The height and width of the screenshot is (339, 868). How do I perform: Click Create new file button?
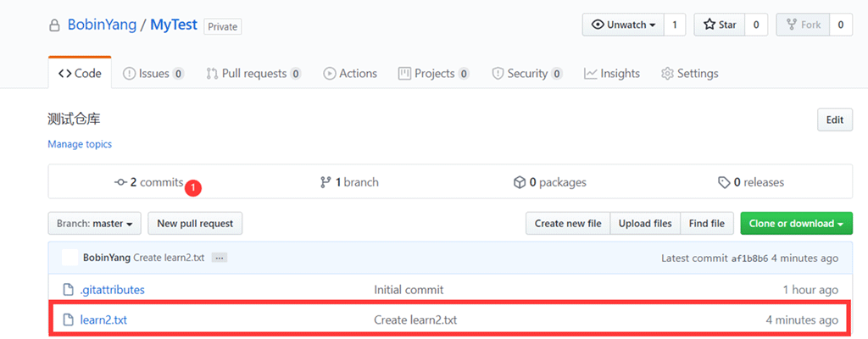pyautogui.click(x=568, y=223)
